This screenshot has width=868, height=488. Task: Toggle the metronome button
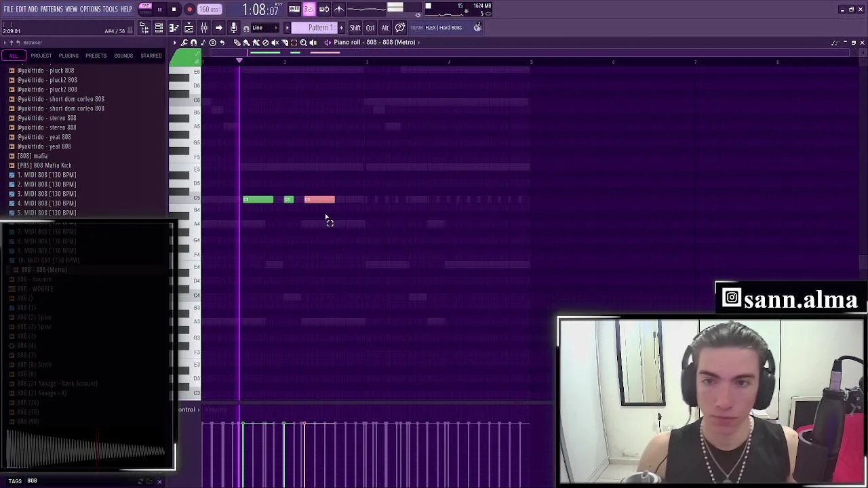coord(339,9)
